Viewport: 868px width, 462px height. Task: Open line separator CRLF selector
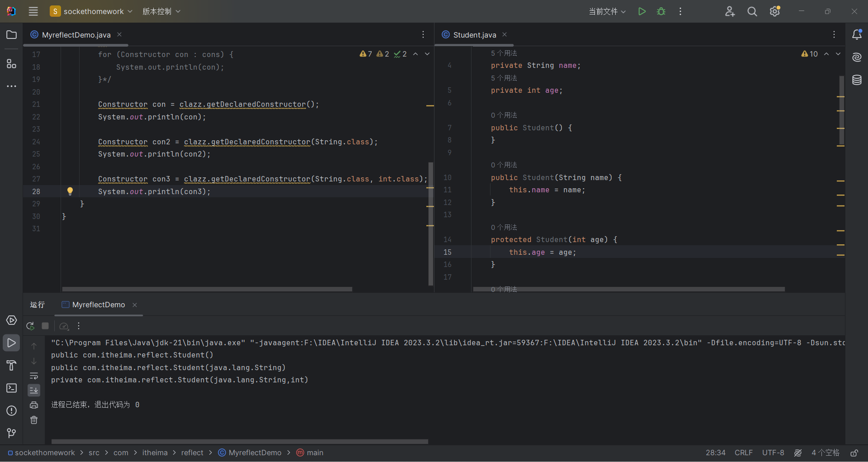(x=743, y=452)
